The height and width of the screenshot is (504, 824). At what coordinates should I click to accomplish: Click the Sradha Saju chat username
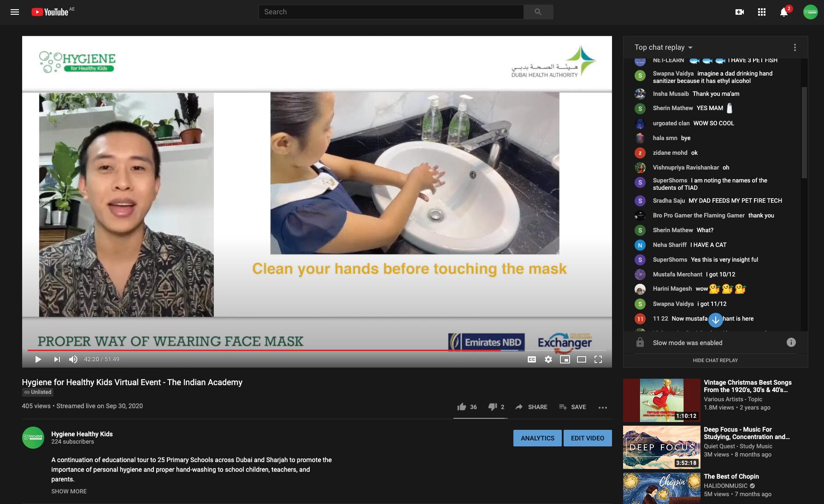pyautogui.click(x=669, y=200)
